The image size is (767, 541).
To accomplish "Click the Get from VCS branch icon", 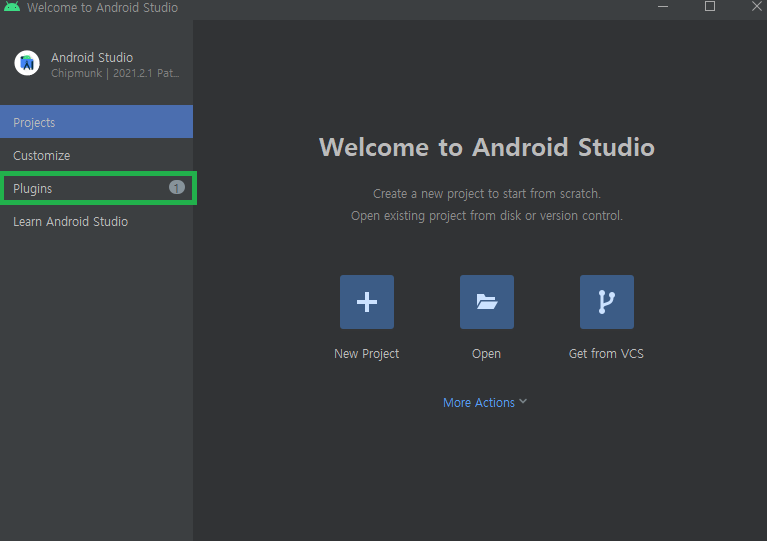I will 607,302.
